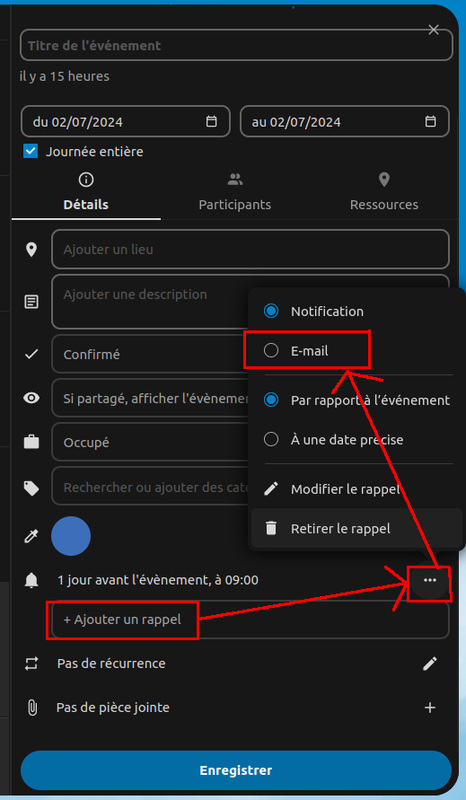
Task: Edit recurrence with the pencil icon
Action: coord(430,663)
